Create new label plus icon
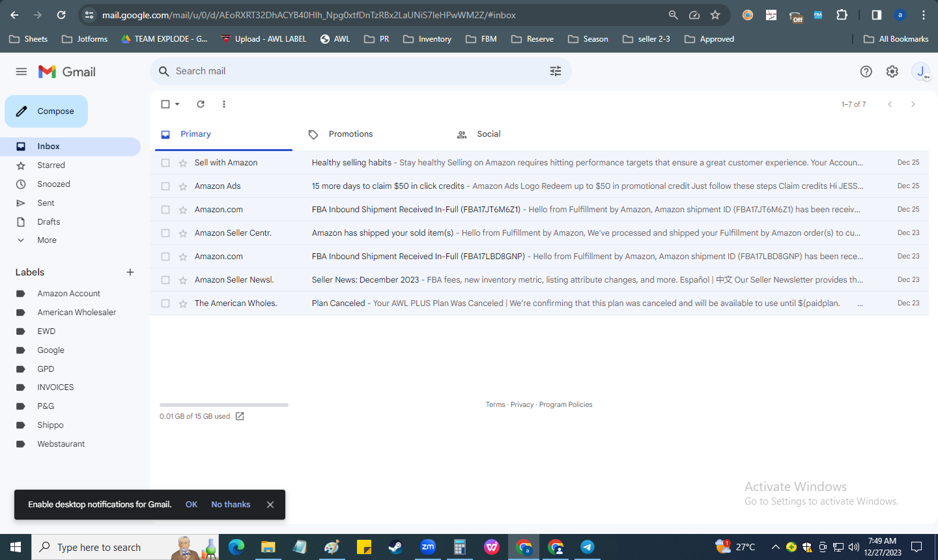This screenshot has height=560, width=938. 130,272
